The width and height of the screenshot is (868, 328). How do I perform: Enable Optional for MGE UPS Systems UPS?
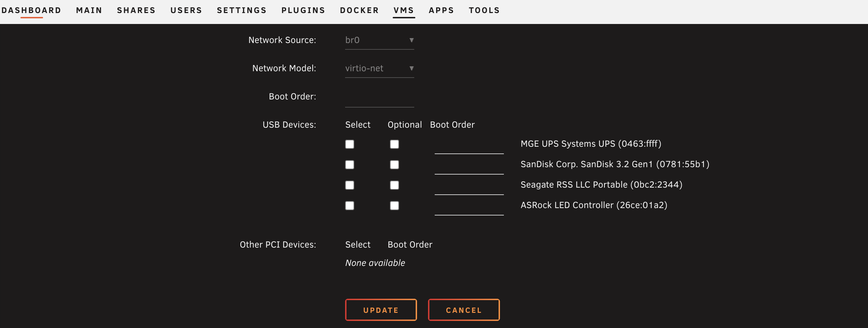tap(394, 144)
